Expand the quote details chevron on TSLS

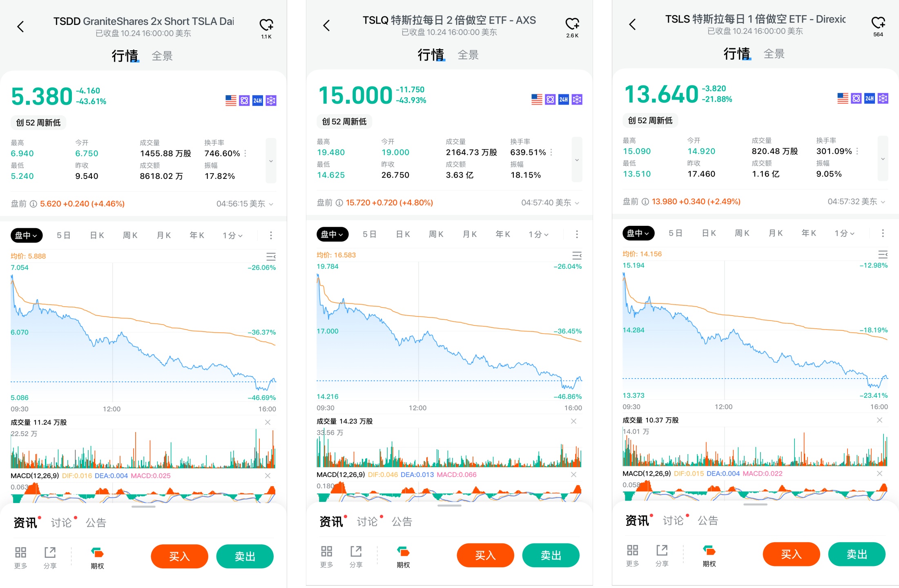point(883,158)
